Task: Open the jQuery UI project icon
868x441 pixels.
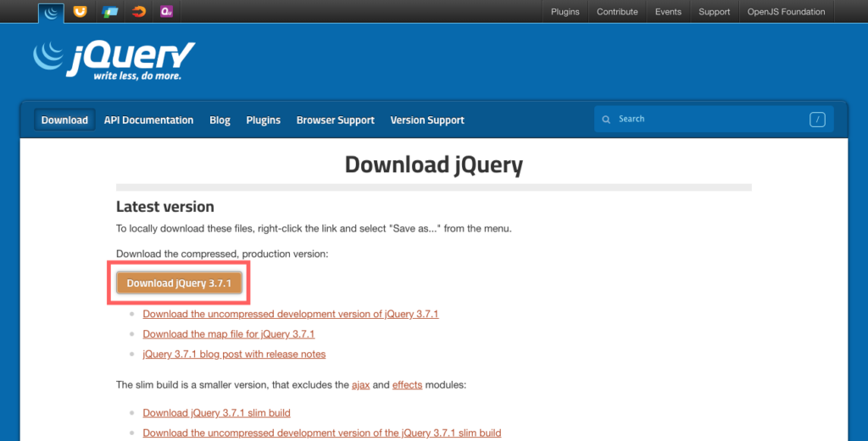Action: tap(80, 12)
